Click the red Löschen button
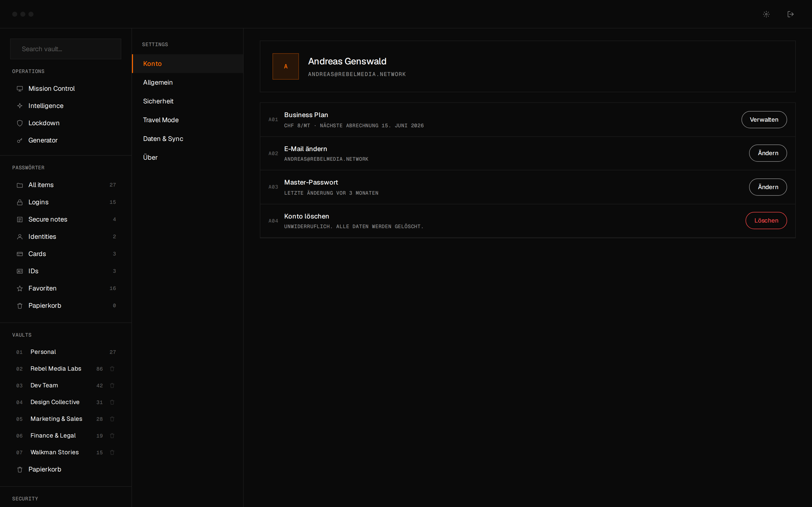The image size is (812, 507). tap(766, 221)
